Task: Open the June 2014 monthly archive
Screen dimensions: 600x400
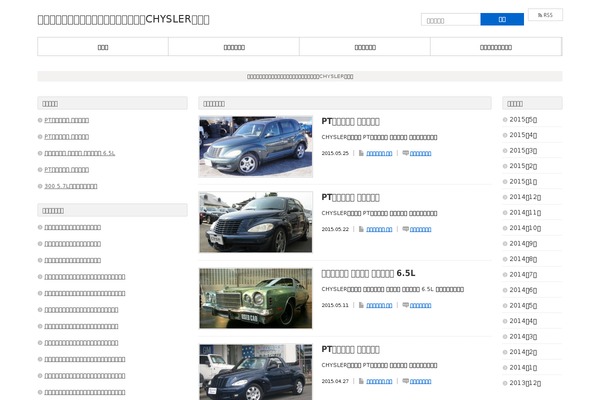Action: pos(523,290)
